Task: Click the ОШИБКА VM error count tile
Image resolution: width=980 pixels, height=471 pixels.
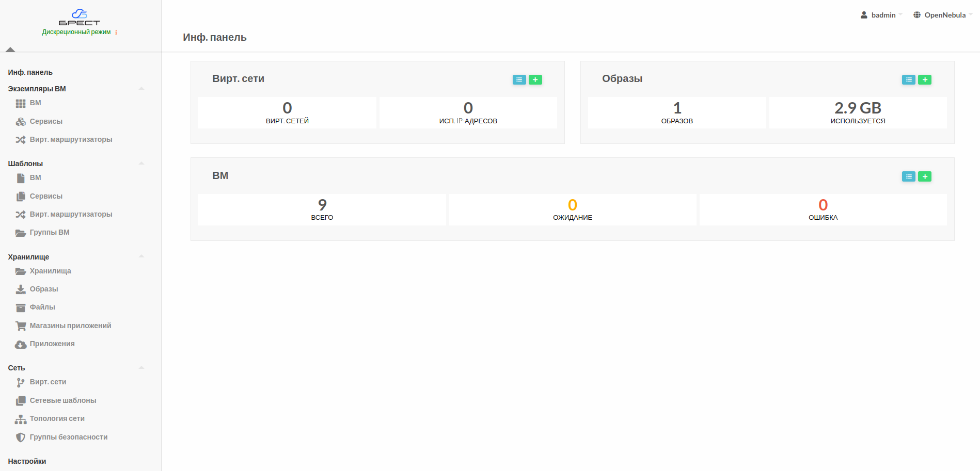Action: pyautogui.click(x=823, y=209)
